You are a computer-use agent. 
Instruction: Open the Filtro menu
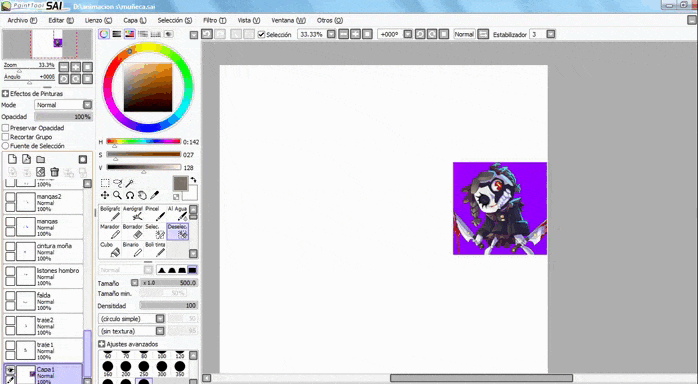click(x=215, y=20)
